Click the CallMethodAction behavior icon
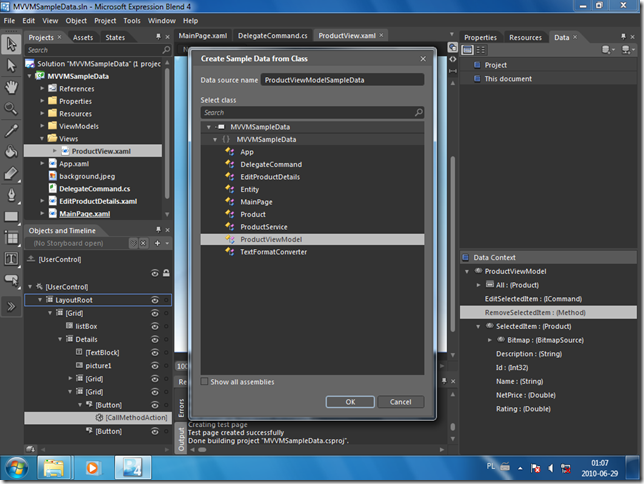 point(99,418)
